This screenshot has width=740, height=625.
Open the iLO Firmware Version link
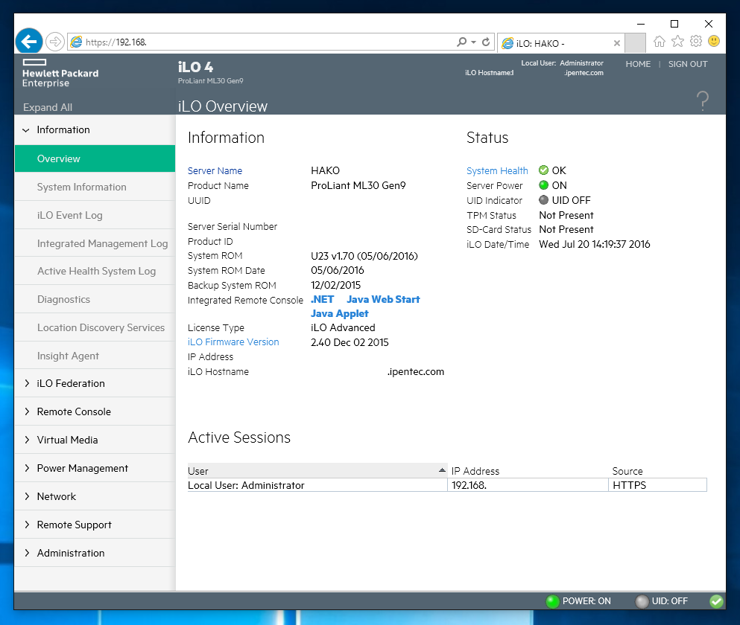pyautogui.click(x=233, y=342)
